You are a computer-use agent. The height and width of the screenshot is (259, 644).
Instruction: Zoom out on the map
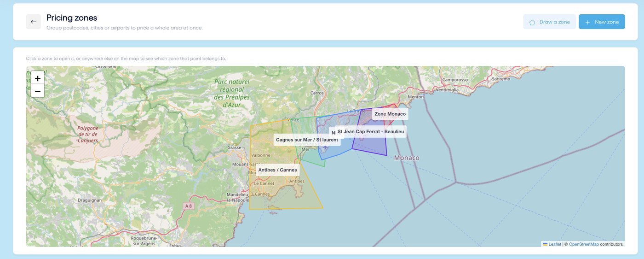(38, 91)
